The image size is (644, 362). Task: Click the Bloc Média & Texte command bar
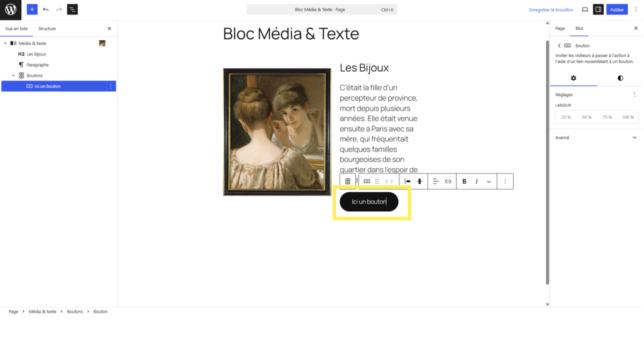[321, 9]
